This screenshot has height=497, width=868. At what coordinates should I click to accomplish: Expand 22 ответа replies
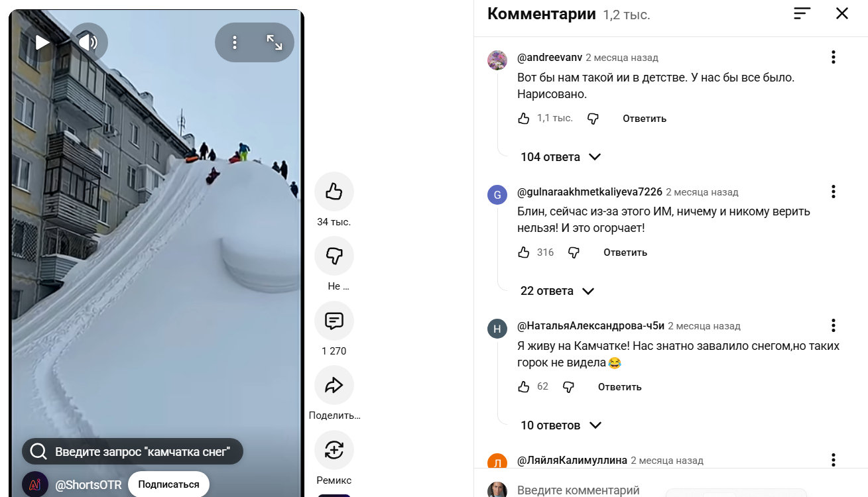tap(557, 291)
